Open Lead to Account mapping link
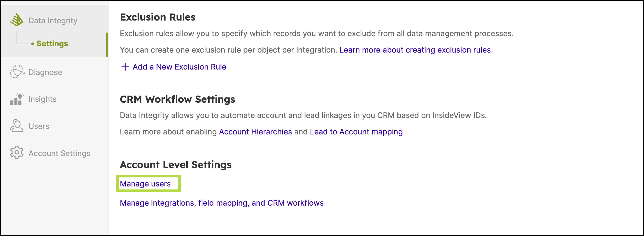This screenshot has width=644, height=236. 356,132
